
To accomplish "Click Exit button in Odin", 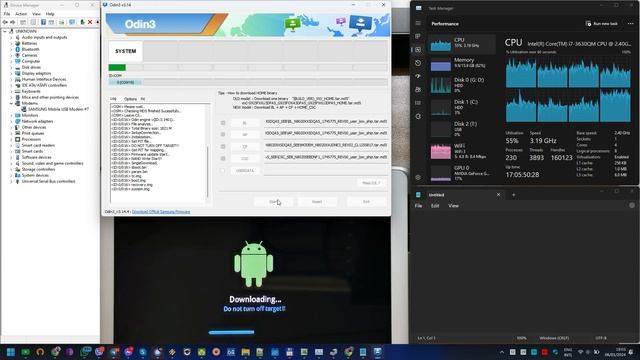I will [366, 202].
